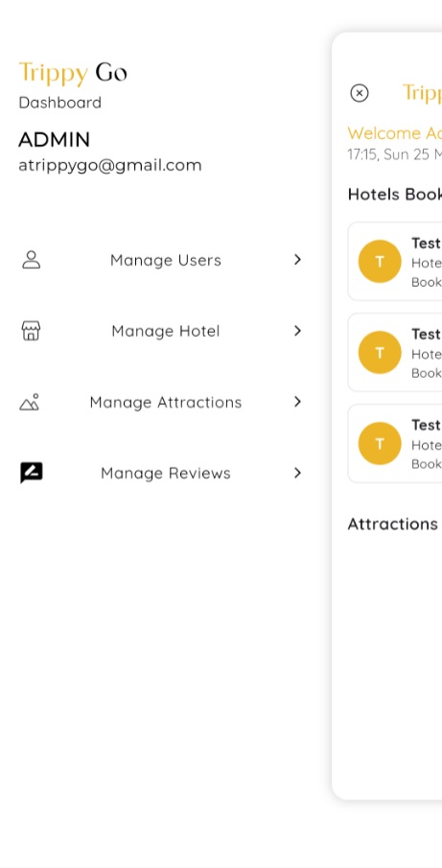The height and width of the screenshot is (868, 442).
Task: Open the Manage Attractions menu item
Action: [x=161, y=402]
